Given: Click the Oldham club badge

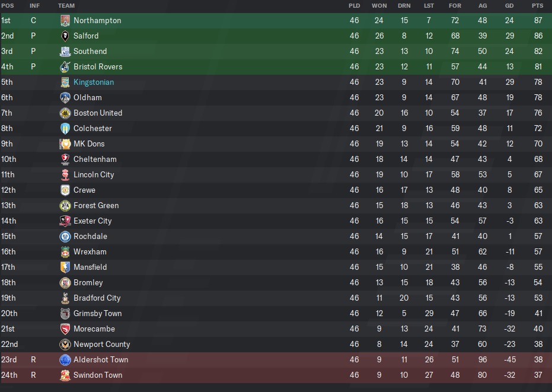Looking at the screenshot, I should tap(65, 98).
